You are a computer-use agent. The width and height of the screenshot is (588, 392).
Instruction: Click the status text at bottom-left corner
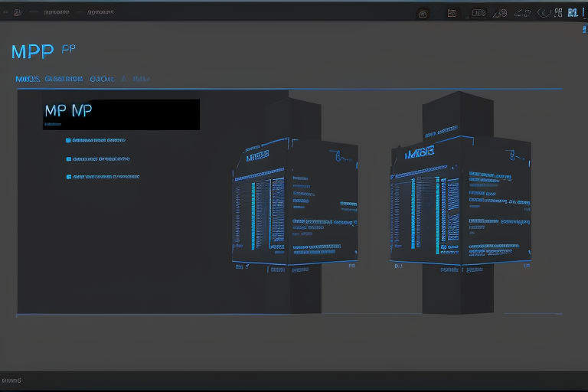[11, 381]
